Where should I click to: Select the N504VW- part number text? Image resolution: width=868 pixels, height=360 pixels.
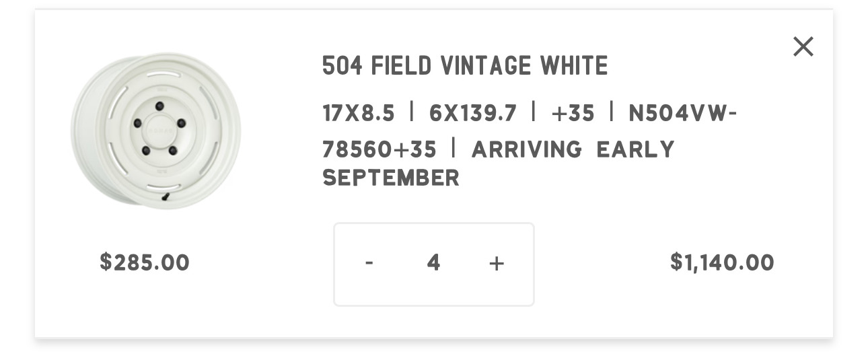[x=684, y=113]
